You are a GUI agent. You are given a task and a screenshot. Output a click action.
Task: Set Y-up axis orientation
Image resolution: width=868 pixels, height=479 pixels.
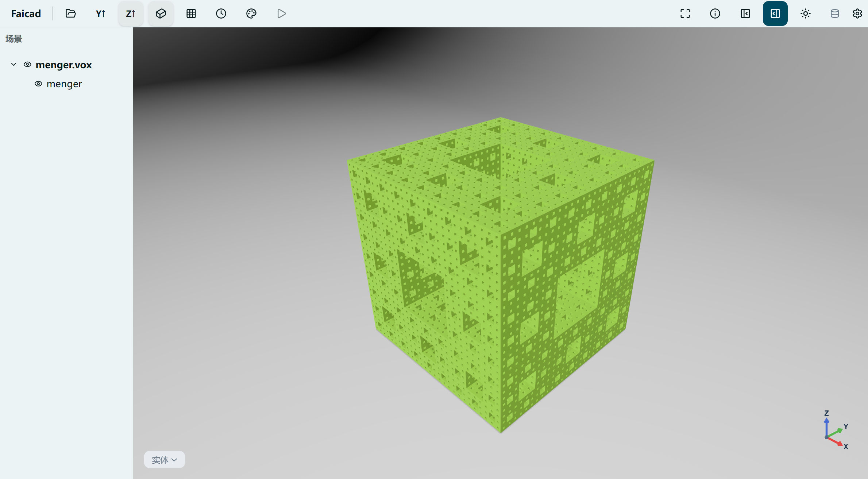tap(101, 13)
